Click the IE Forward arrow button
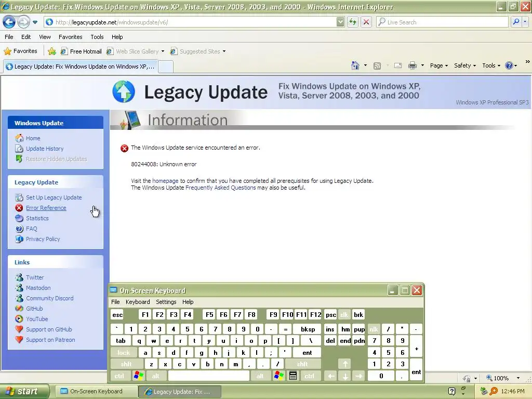 (x=23, y=22)
